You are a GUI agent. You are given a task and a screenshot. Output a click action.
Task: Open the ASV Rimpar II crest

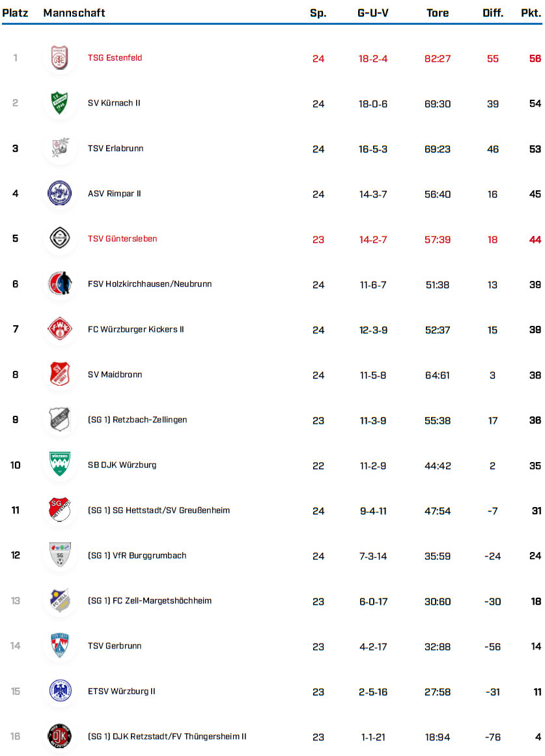coord(60,194)
